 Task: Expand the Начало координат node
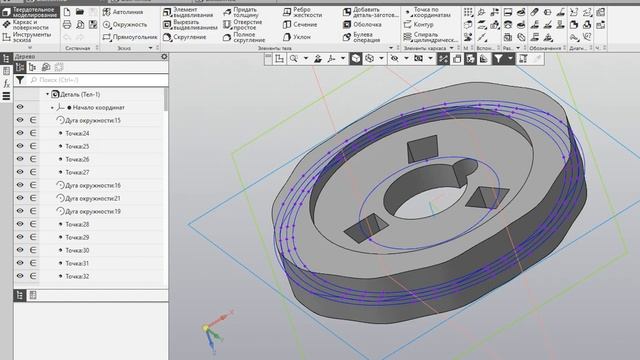(52, 108)
